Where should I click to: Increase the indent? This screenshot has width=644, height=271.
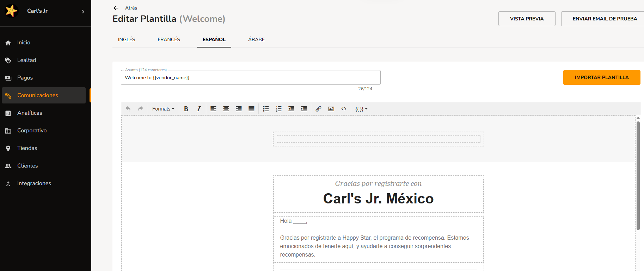pos(304,109)
